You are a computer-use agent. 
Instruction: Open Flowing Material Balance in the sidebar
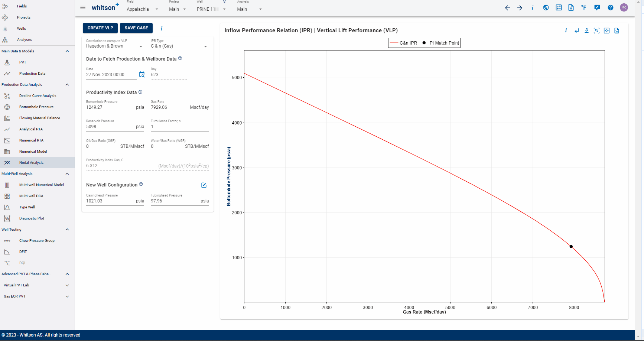(37, 118)
